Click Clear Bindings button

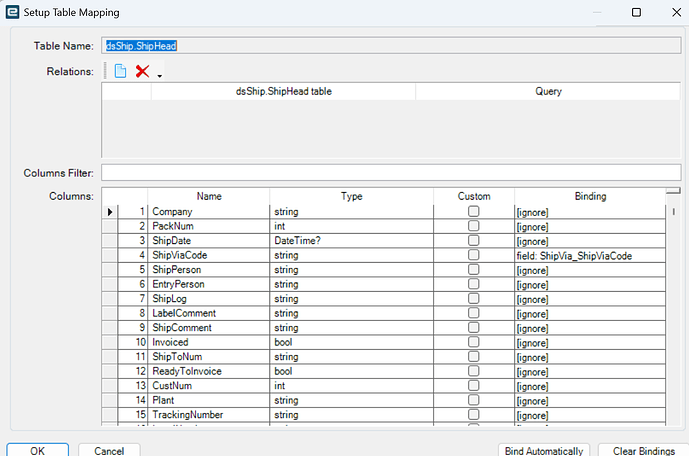(644, 450)
